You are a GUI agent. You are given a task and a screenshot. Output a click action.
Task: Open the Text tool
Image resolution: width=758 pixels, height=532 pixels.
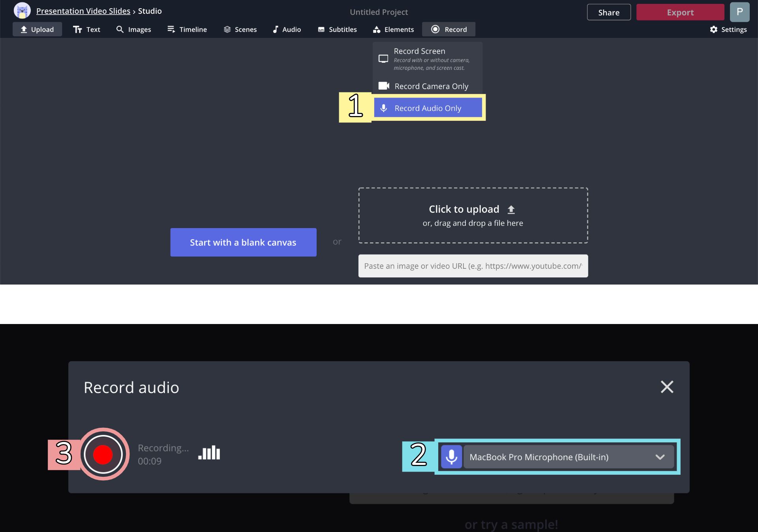(x=86, y=30)
